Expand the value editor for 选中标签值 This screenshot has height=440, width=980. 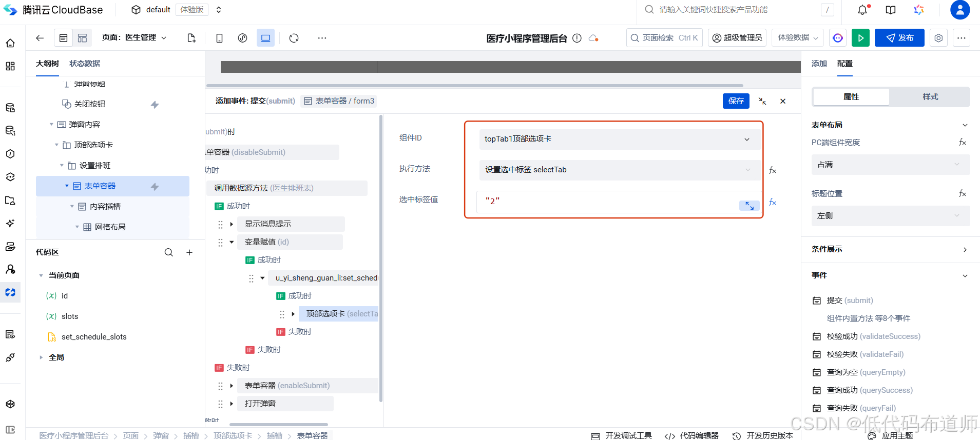(x=750, y=206)
